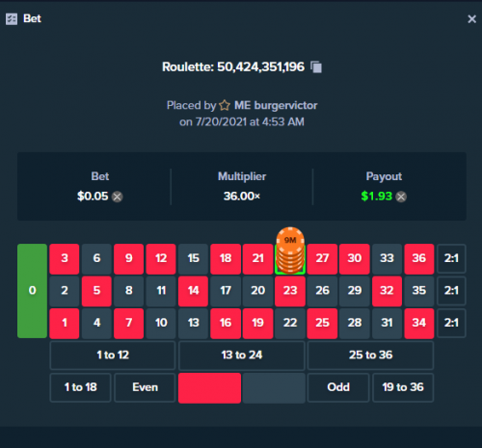Click the orange 9M chip stack
482x448 pixels.
290,250
